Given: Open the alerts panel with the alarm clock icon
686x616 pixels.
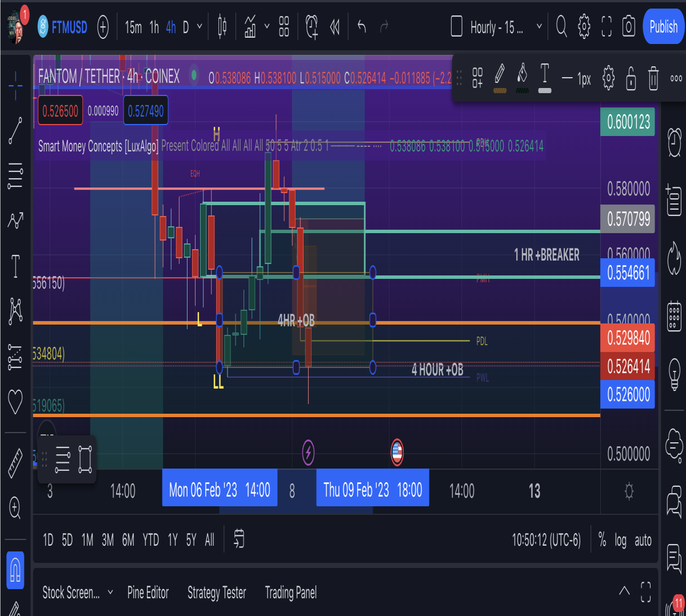Looking at the screenshot, I should pos(675,142).
